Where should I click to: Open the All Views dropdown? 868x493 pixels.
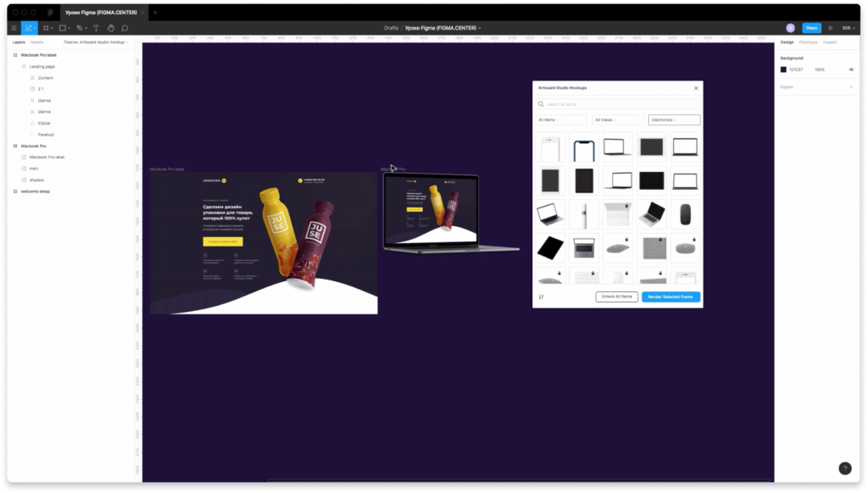click(x=617, y=119)
